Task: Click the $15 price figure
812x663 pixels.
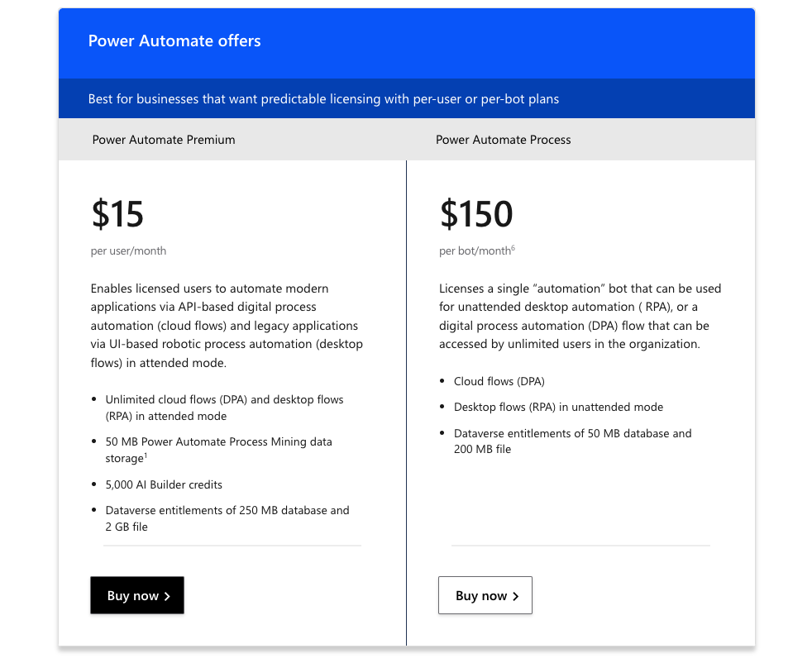Action: coord(117,214)
